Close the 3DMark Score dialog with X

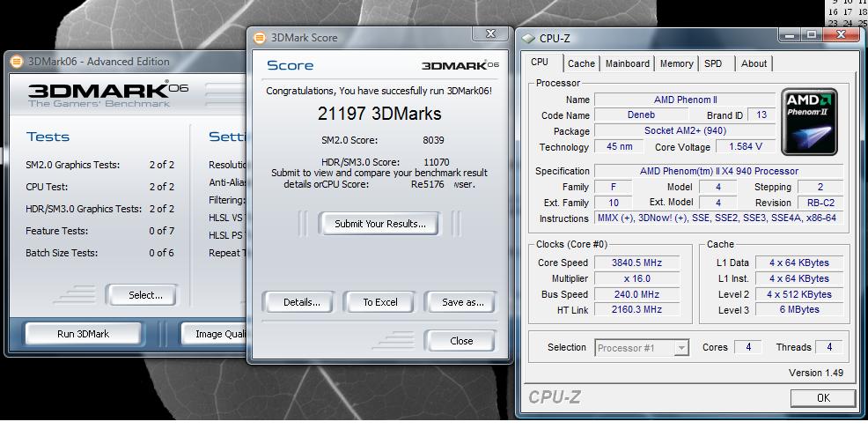point(490,33)
